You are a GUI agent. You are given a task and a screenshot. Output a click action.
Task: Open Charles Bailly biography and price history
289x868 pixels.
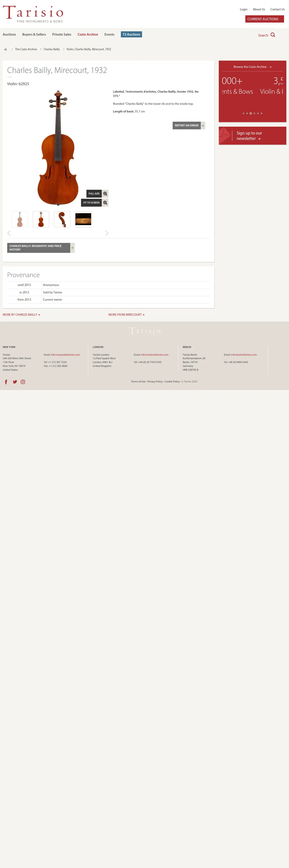[x=39, y=248]
